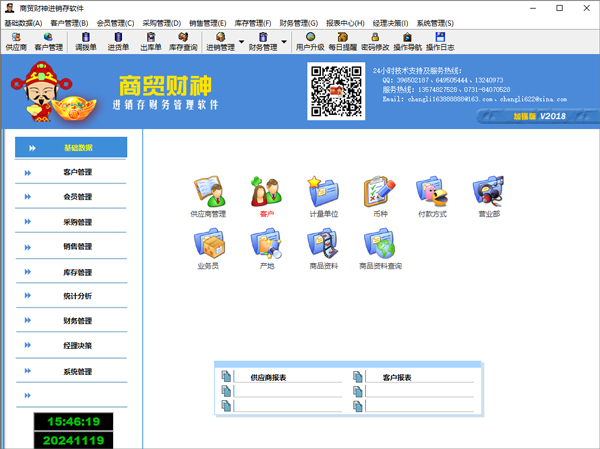Open the 客户管理 toolbar icon
600x449 pixels.
coord(48,42)
